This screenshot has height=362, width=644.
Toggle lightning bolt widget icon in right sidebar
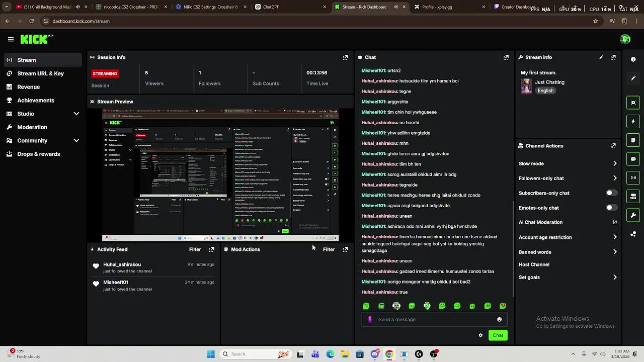pyautogui.click(x=633, y=121)
